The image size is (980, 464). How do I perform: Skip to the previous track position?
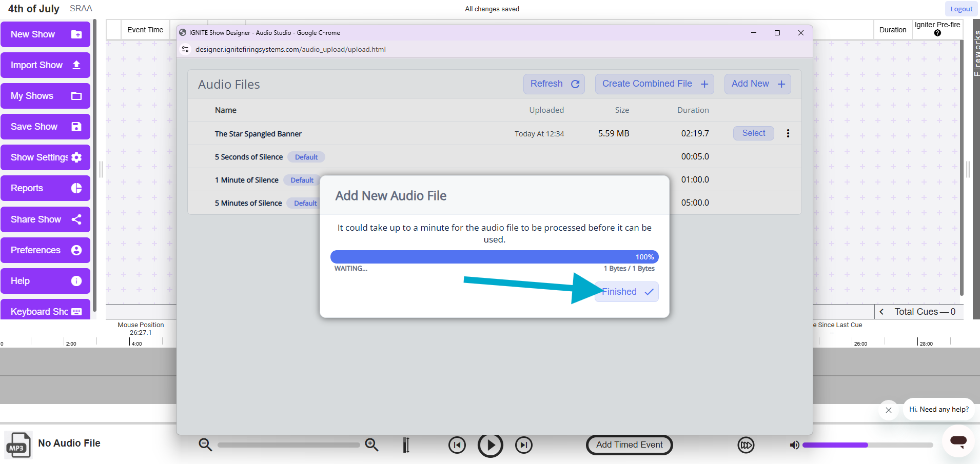click(x=457, y=445)
